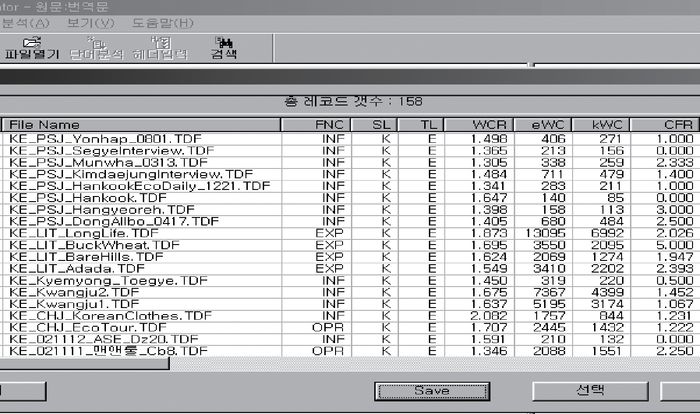Open the 보기(V) menu
Image resolution: width=700 pixels, height=414 pixels.
tap(91, 23)
